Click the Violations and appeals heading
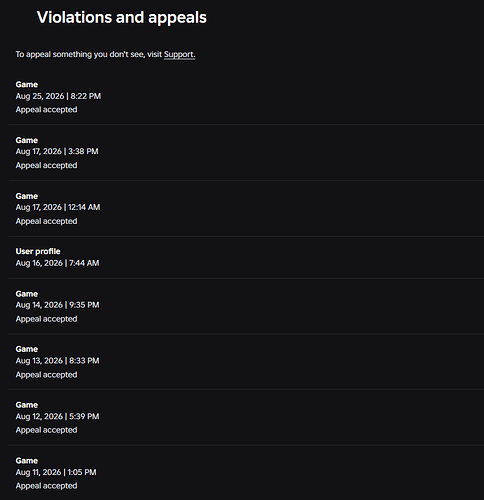The image size is (484, 500). (x=122, y=17)
